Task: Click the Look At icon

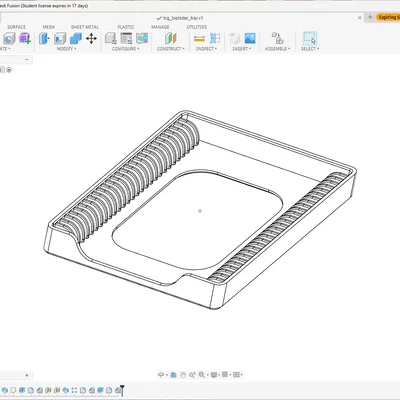Action: [173, 375]
